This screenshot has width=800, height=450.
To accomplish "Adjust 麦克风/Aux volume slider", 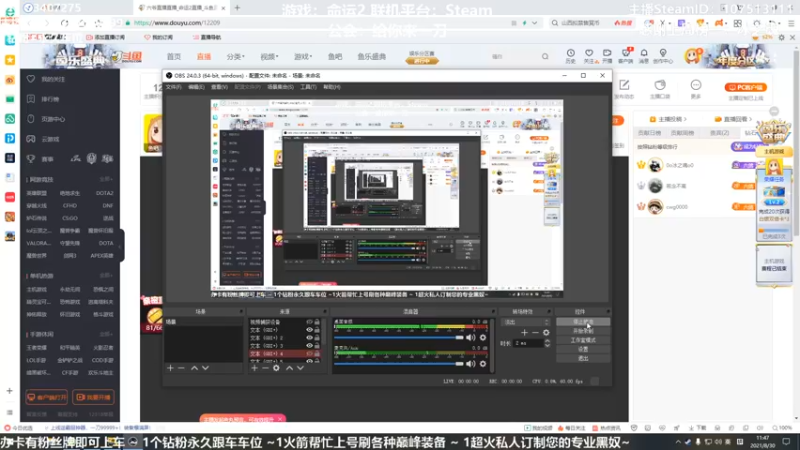I will pos(398,364).
